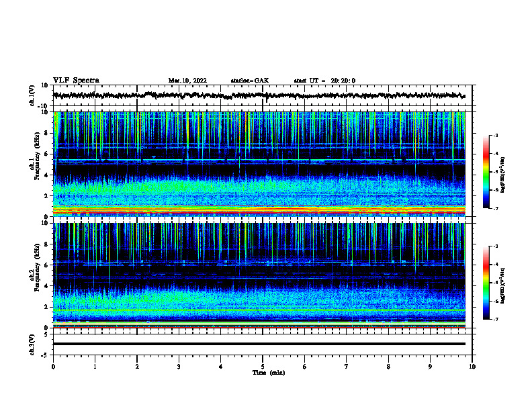
Task: Click time axis tick label "9"
Action: point(430,367)
